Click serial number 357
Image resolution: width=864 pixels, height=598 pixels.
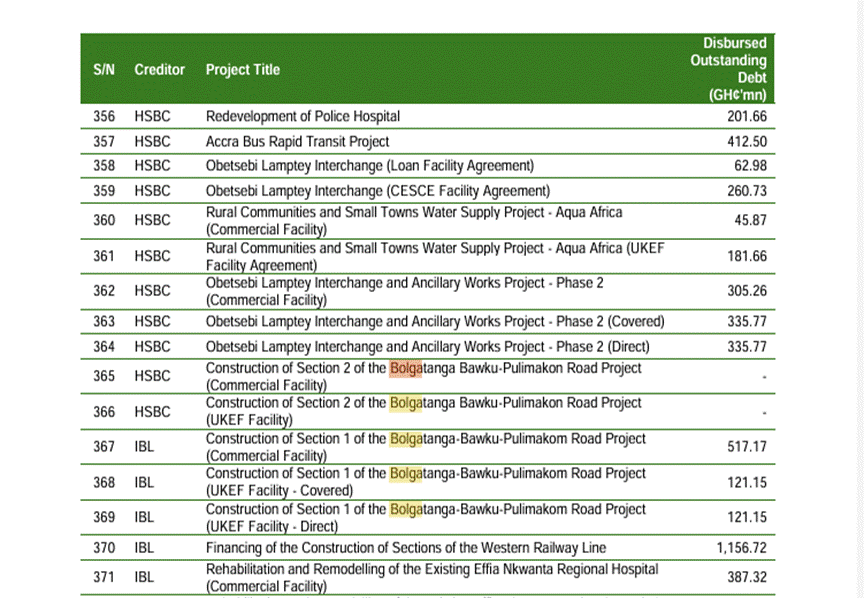coord(104,142)
